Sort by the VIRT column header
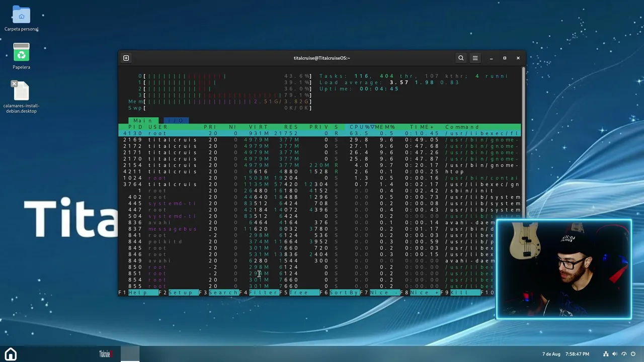The width and height of the screenshot is (644, 362). point(259,127)
